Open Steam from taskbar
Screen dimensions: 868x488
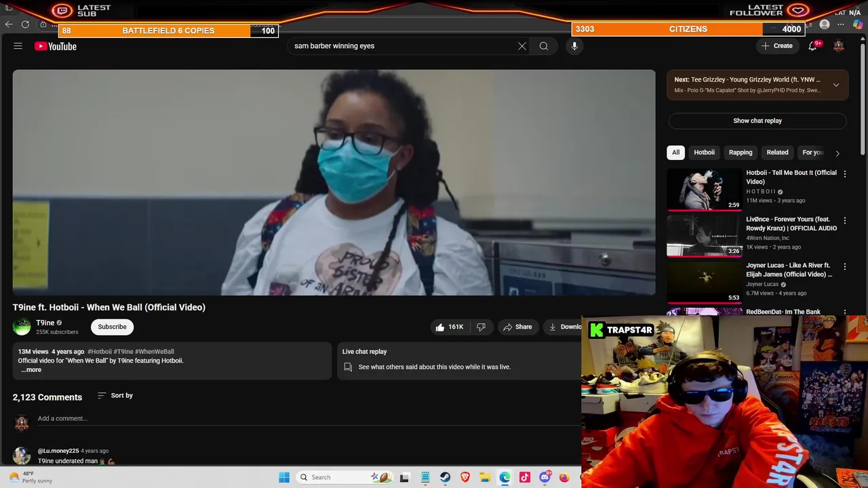coord(445,477)
